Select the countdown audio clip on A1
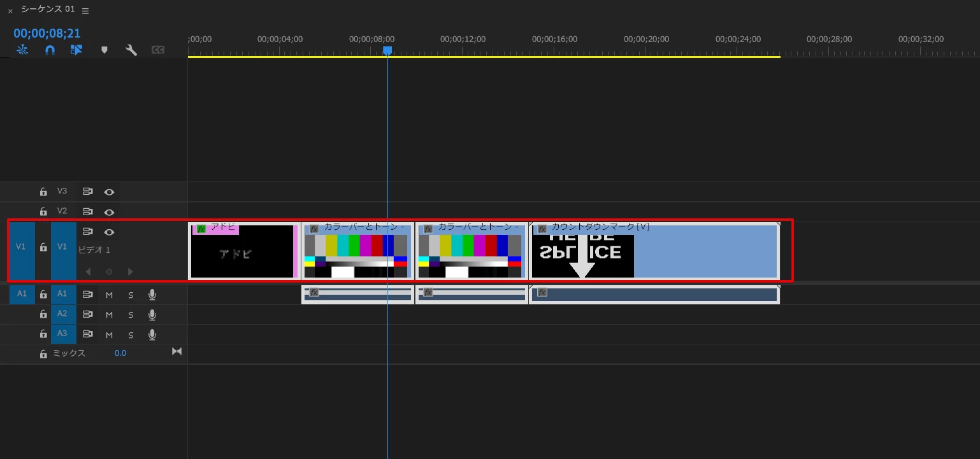Screen dimensions: 980x459 (654, 295)
